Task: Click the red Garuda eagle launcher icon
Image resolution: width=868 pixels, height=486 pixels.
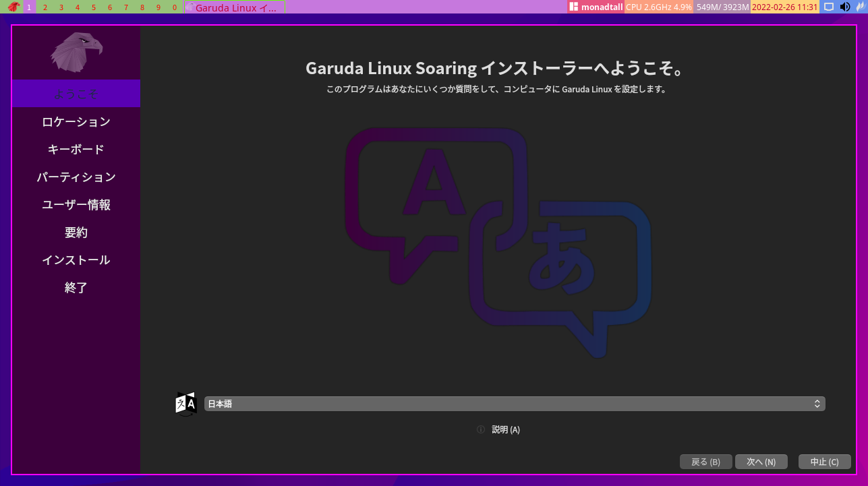Action: pyautogui.click(x=13, y=7)
